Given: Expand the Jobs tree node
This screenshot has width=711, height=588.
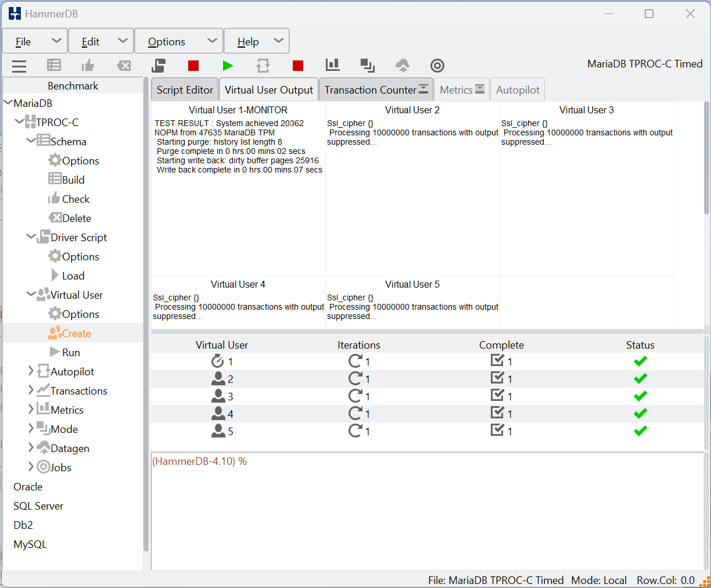Looking at the screenshot, I should point(31,467).
